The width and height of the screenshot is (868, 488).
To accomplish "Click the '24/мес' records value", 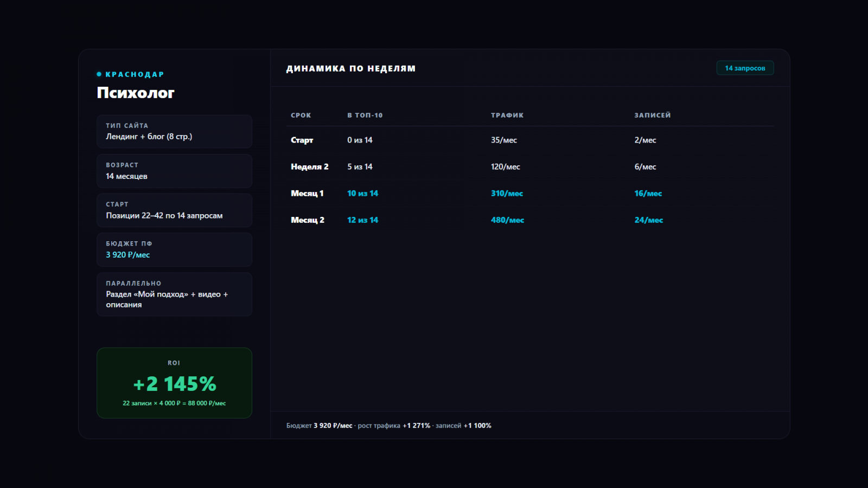I will pos(648,220).
